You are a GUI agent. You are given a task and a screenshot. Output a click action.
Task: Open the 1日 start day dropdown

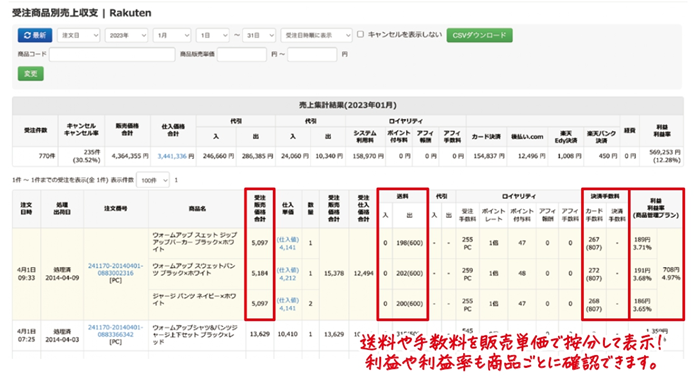click(x=212, y=35)
